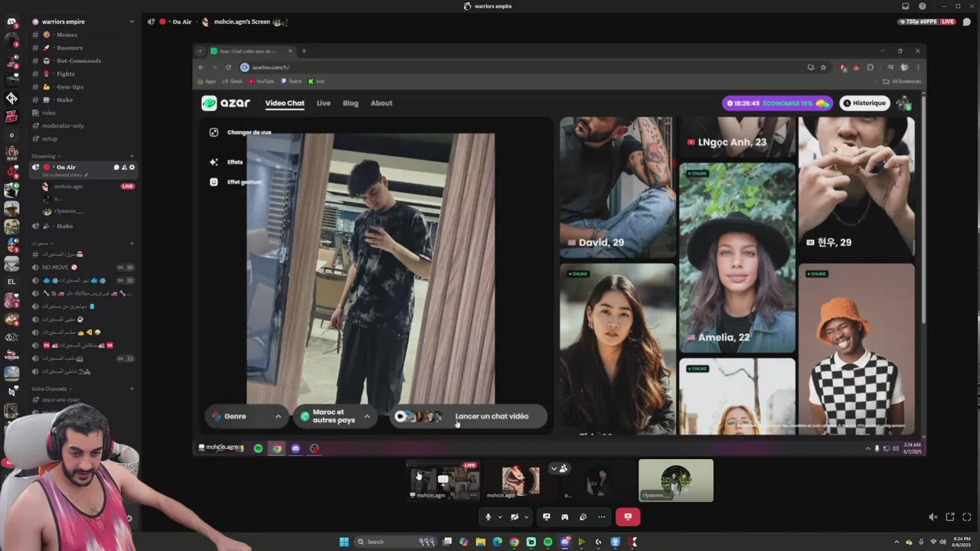Open Discord direct messages home icon

[11, 21]
